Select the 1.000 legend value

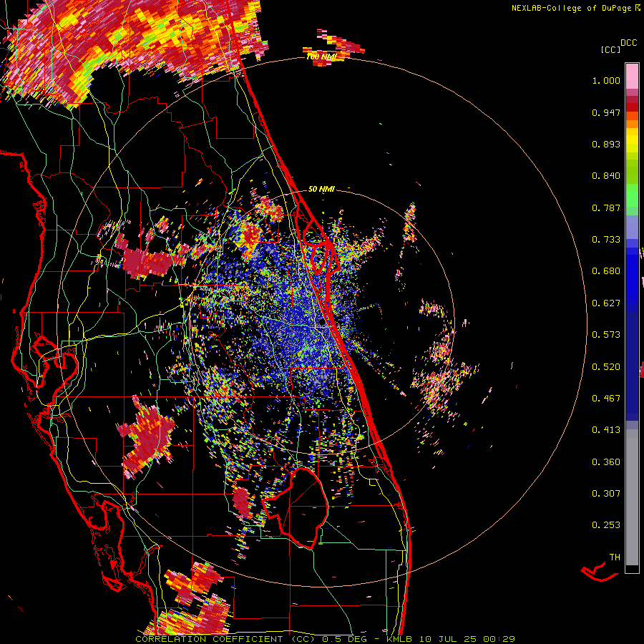606,80
